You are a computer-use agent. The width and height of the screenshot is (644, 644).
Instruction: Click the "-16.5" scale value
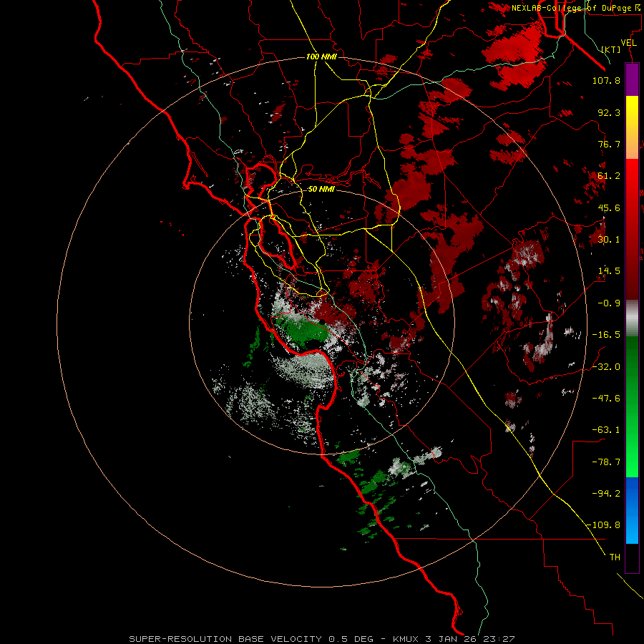tap(606, 335)
